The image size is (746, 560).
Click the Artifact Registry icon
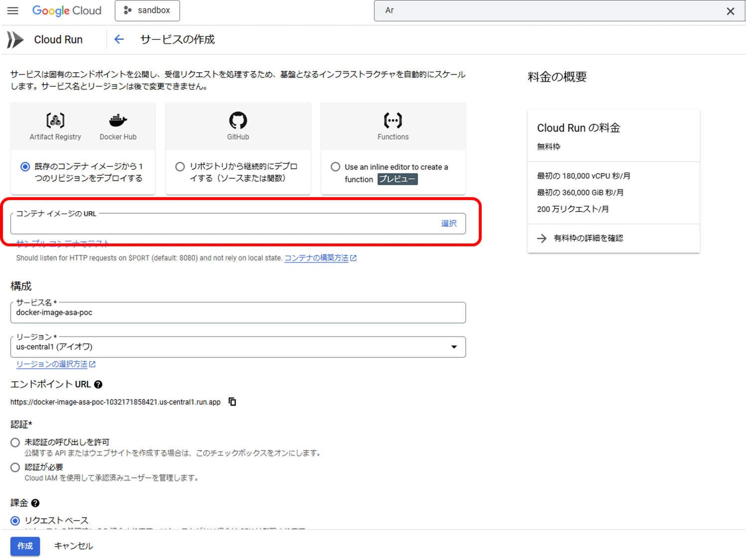point(55,120)
